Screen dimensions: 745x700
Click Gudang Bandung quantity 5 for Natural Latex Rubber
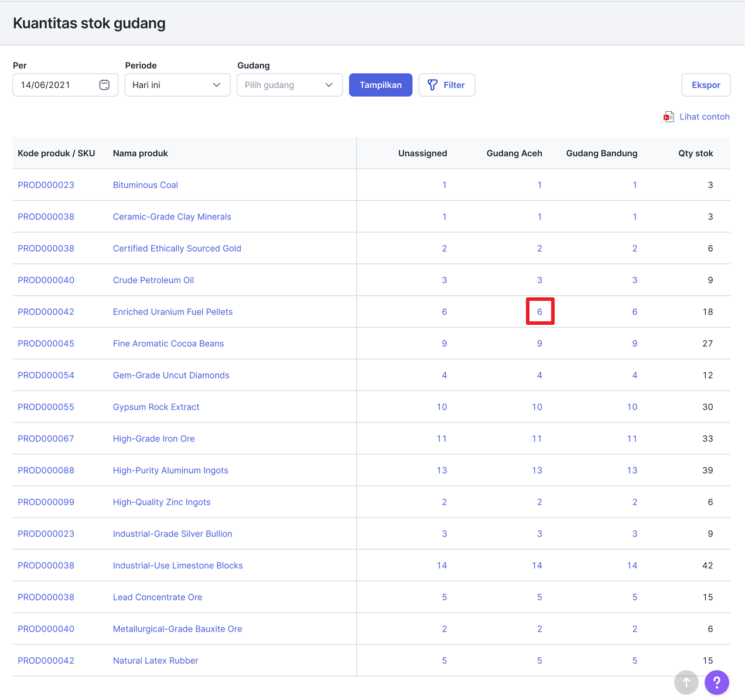click(x=635, y=660)
